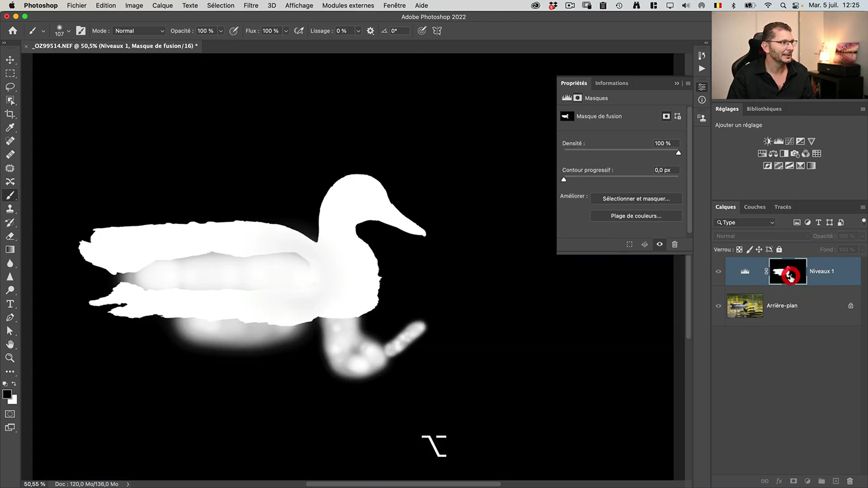This screenshot has width=868, height=488.
Task: Click the Plage de couleurs button
Action: tap(635, 216)
